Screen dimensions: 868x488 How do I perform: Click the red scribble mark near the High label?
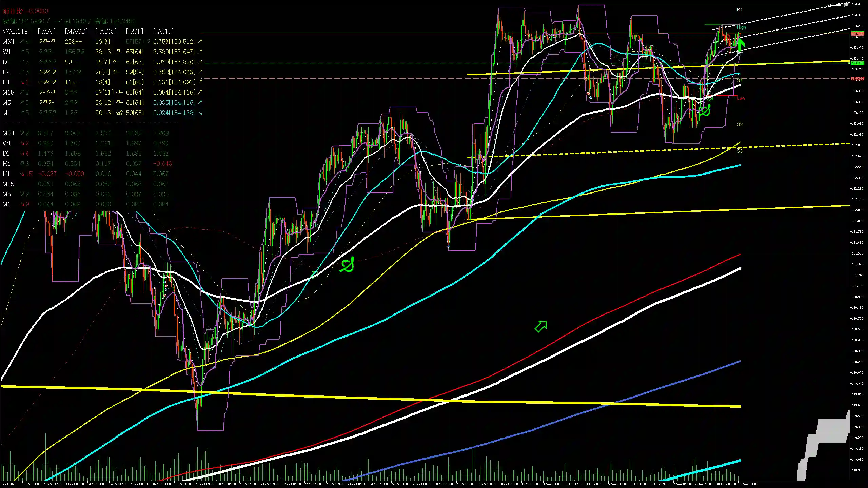(x=728, y=37)
